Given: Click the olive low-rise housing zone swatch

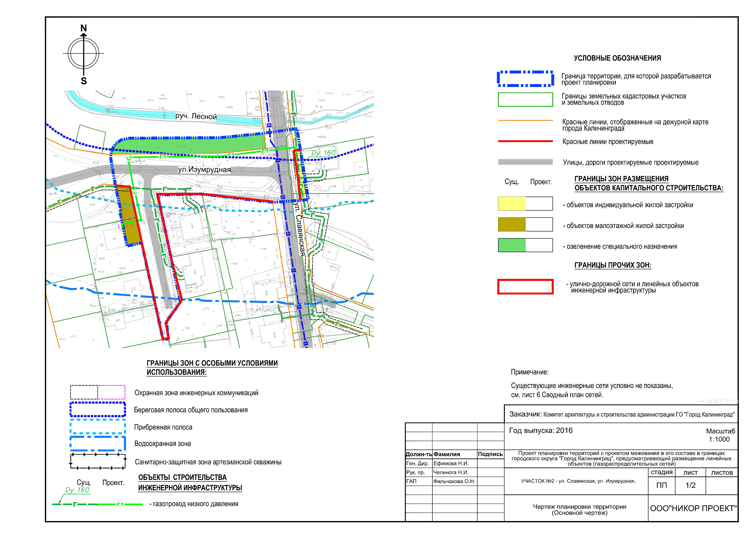Looking at the screenshot, I should [x=512, y=224].
